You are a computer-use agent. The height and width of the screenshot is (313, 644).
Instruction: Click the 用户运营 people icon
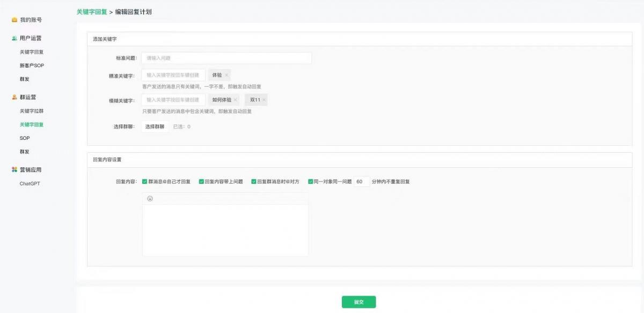click(14, 39)
